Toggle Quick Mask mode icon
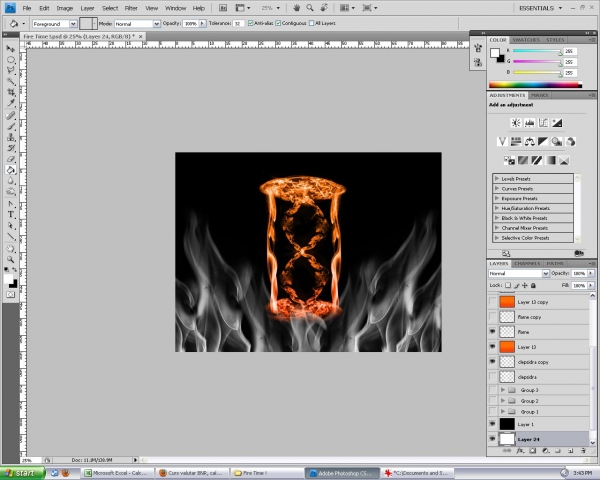The width and height of the screenshot is (600, 480). pyautogui.click(x=10, y=295)
